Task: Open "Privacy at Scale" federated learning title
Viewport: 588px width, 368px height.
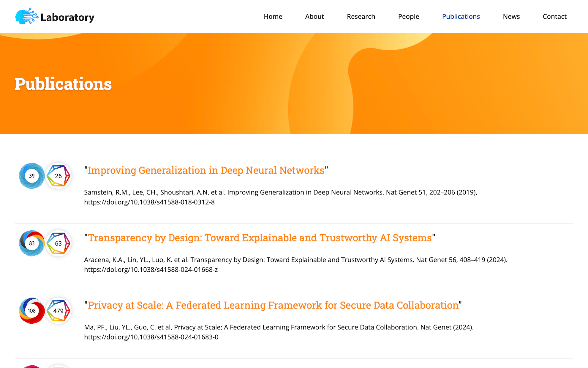Action: pyautogui.click(x=273, y=305)
